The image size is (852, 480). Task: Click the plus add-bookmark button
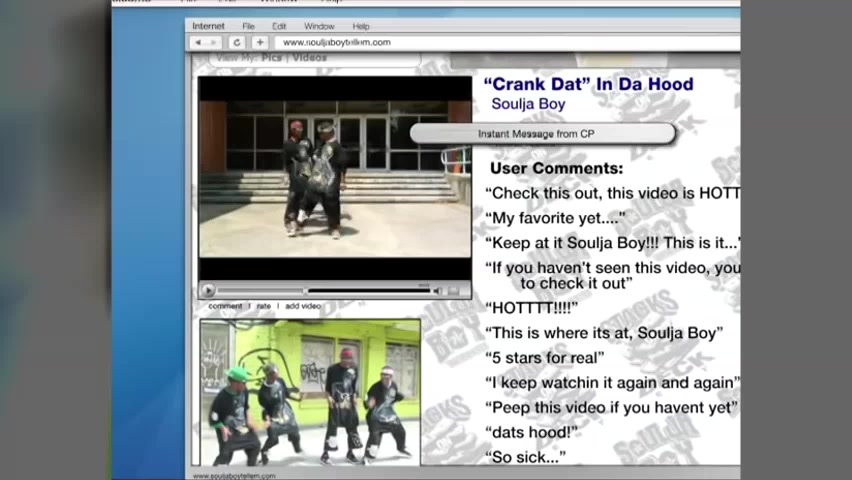[x=260, y=42]
